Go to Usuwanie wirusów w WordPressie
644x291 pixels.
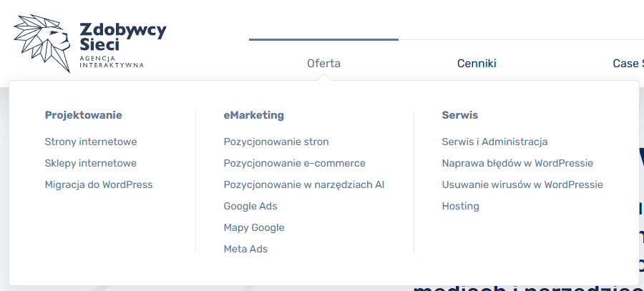pyautogui.click(x=522, y=184)
